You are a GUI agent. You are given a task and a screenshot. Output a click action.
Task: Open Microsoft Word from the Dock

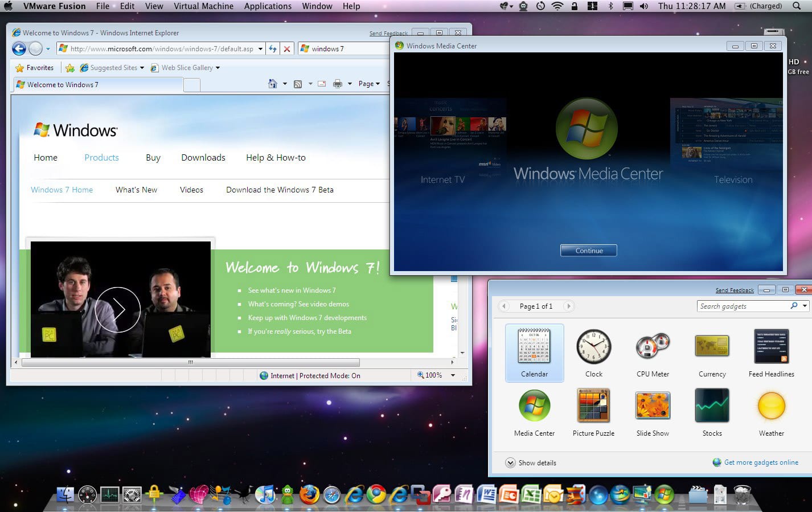point(486,494)
